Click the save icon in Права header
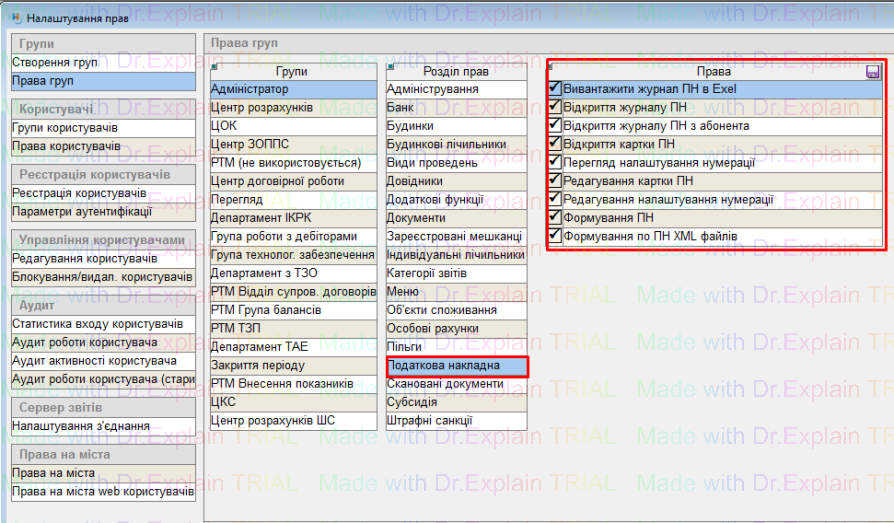 tap(872, 72)
